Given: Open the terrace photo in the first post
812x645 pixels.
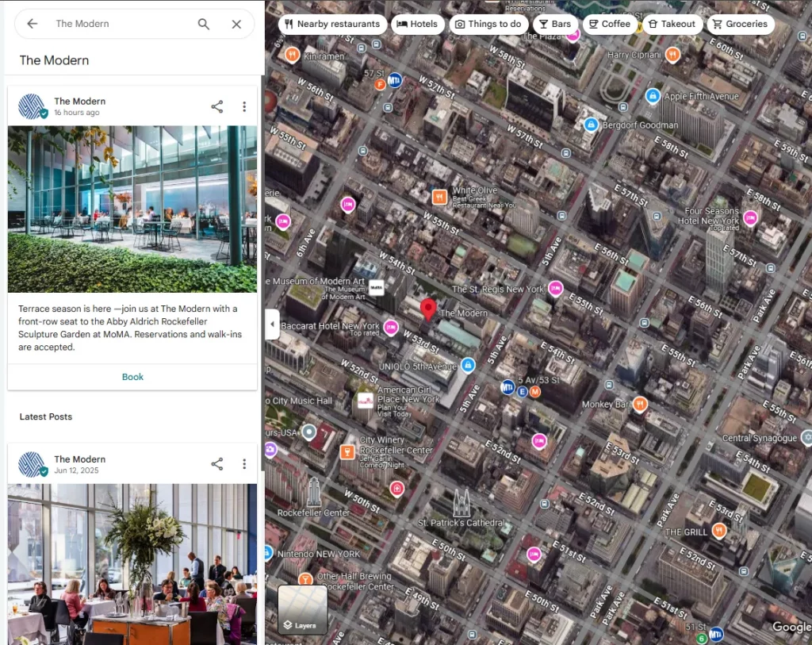Looking at the screenshot, I should 132,209.
